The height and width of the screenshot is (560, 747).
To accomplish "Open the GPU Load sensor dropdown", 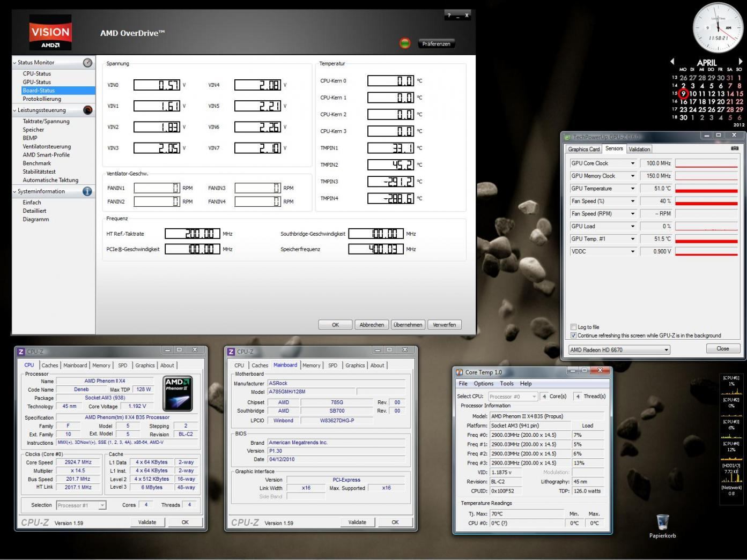I will click(633, 226).
